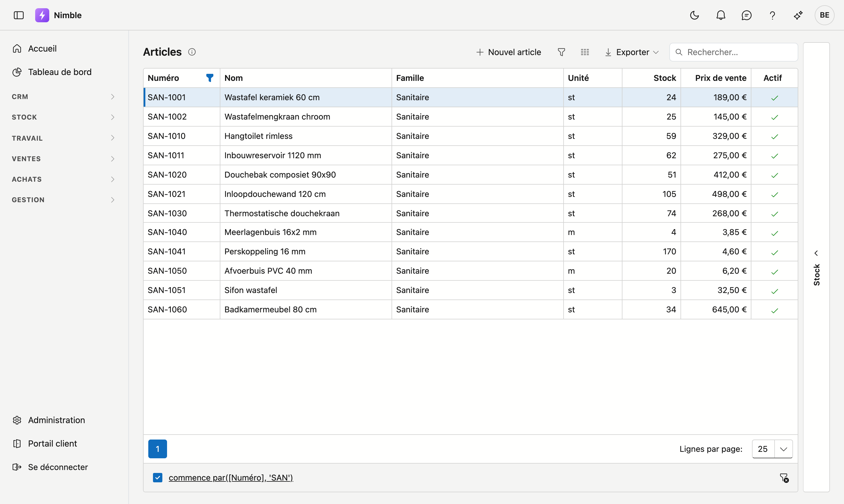Toggle Actif checkmark for SAN-1002
Screen dimensions: 844x504
774,117
